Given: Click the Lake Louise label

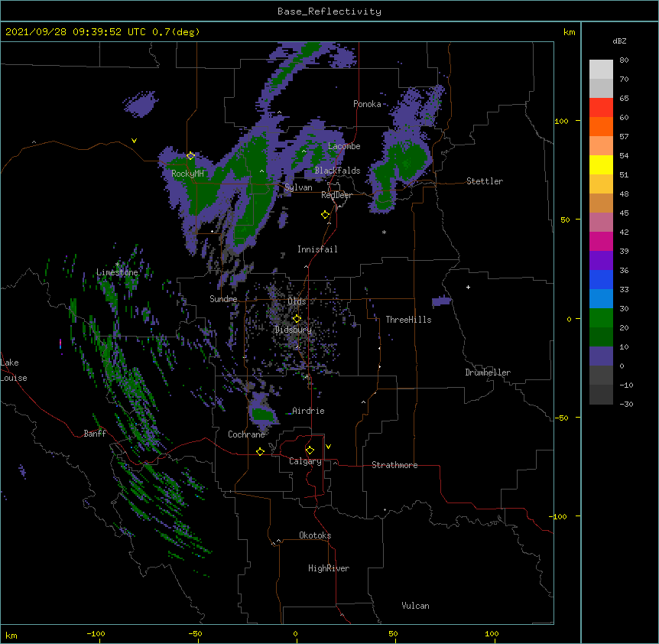Looking at the screenshot, I should [x=13, y=370].
